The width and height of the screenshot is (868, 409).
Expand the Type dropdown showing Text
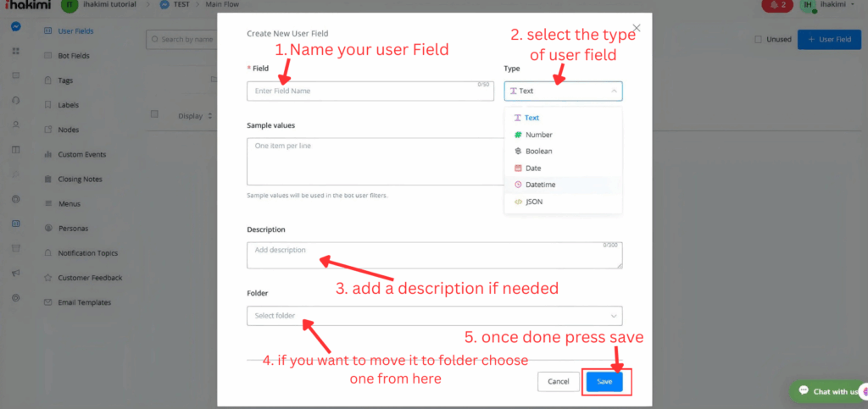tap(563, 91)
